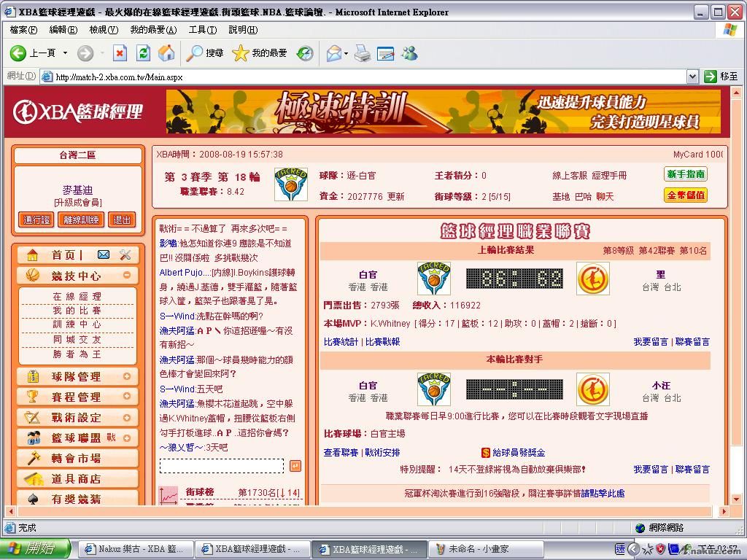Click the 更新 link next to 資金
The width and height of the screenshot is (747, 560).
point(395,196)
